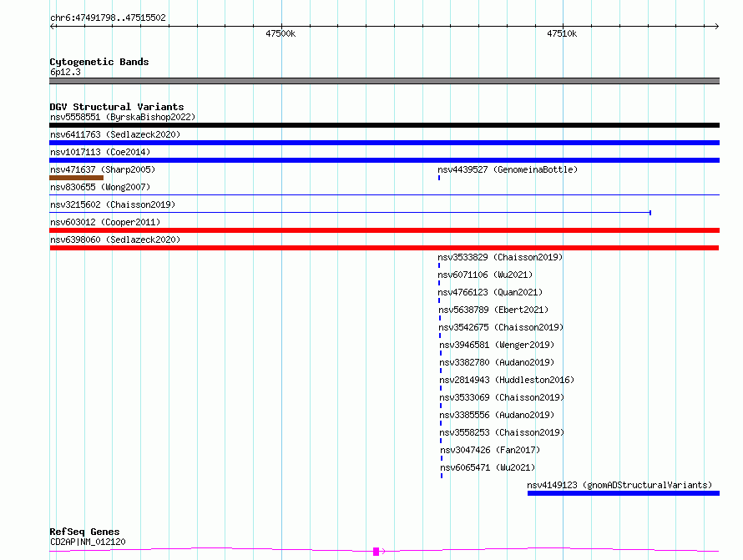
Task: Open nsv3385556 (Audano2019) variant label
Action: pos(497,415)
